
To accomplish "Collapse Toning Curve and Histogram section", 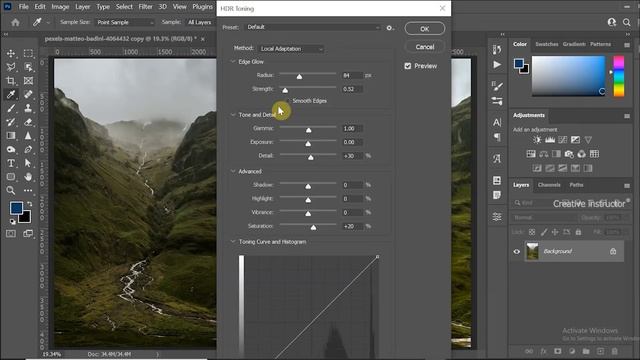I will pyautogui.click(x=233, y=242).
